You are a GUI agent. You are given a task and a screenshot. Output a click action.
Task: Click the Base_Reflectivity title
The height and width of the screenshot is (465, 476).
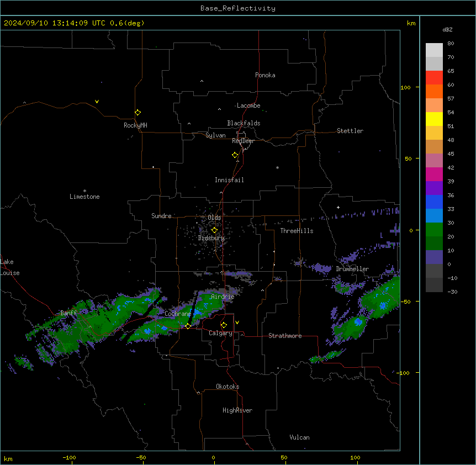[238, 8]
